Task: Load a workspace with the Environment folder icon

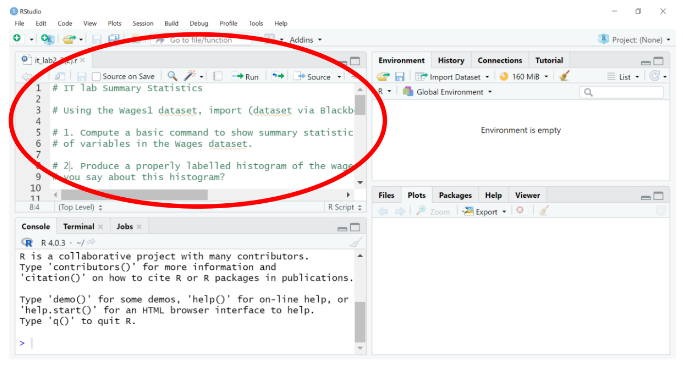Action: (383, 77)
